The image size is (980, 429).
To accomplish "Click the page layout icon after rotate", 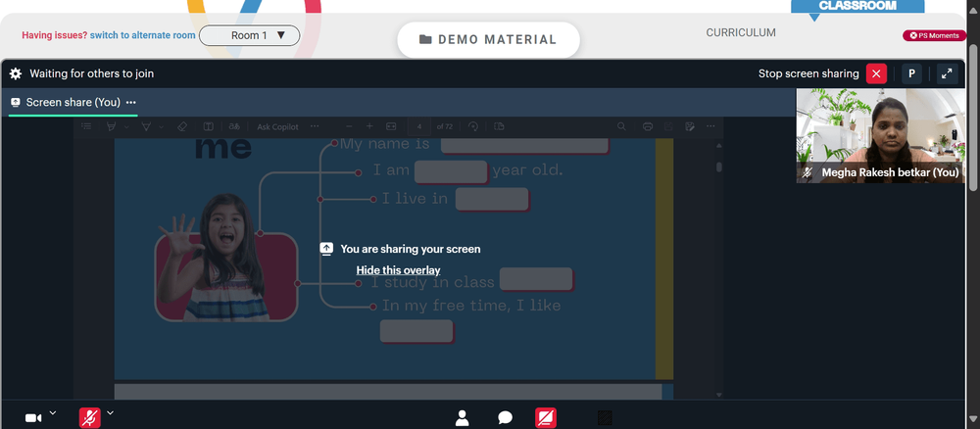I will 499,126.
